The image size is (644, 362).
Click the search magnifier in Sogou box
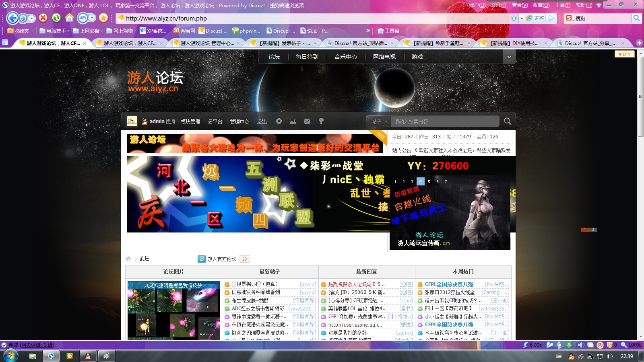click(636, 18)
